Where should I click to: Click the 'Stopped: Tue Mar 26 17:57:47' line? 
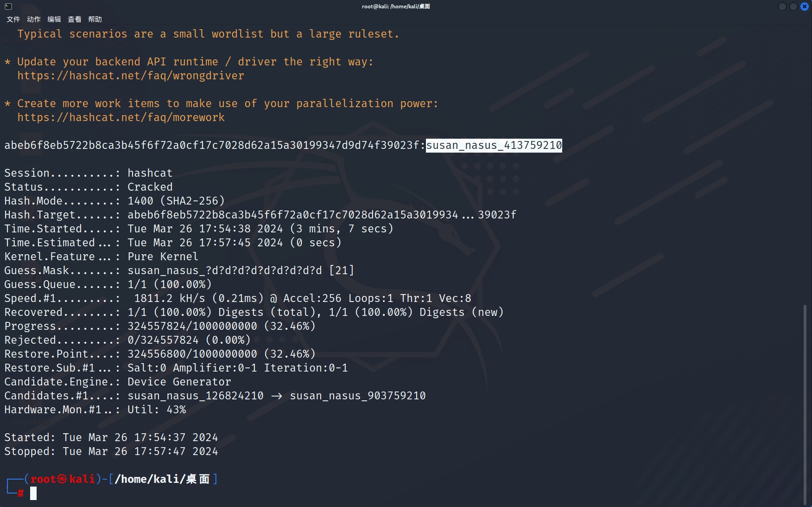pyautogui.click(x=111, y=451)
